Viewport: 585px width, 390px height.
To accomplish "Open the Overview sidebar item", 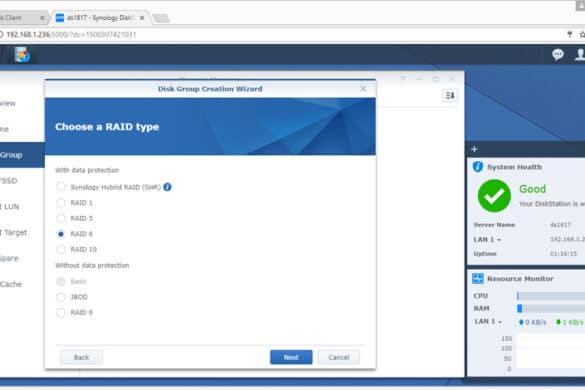I will [22, 103].
